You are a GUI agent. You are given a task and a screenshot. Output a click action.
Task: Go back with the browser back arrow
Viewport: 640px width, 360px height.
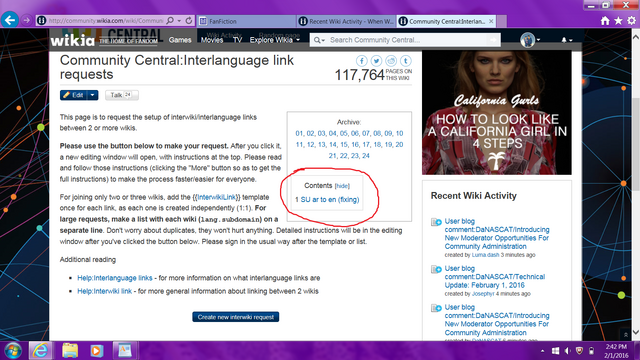[x=10, y=20]
